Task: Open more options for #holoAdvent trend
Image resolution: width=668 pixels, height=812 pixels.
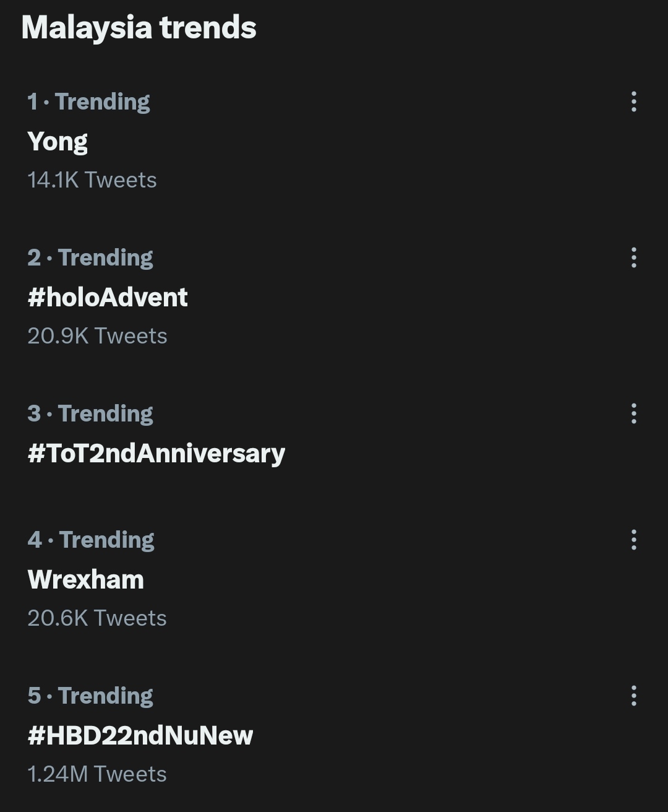Action: point(633,257)
